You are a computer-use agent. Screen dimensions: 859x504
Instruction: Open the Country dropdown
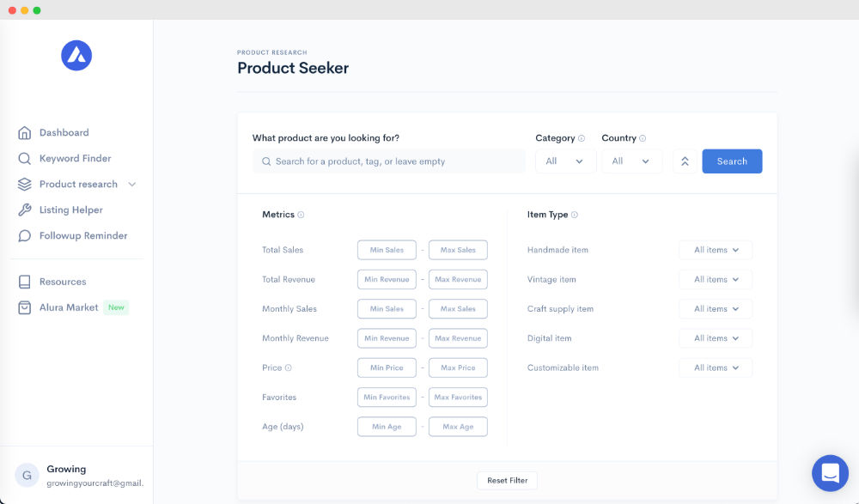(x=631, y=161)
